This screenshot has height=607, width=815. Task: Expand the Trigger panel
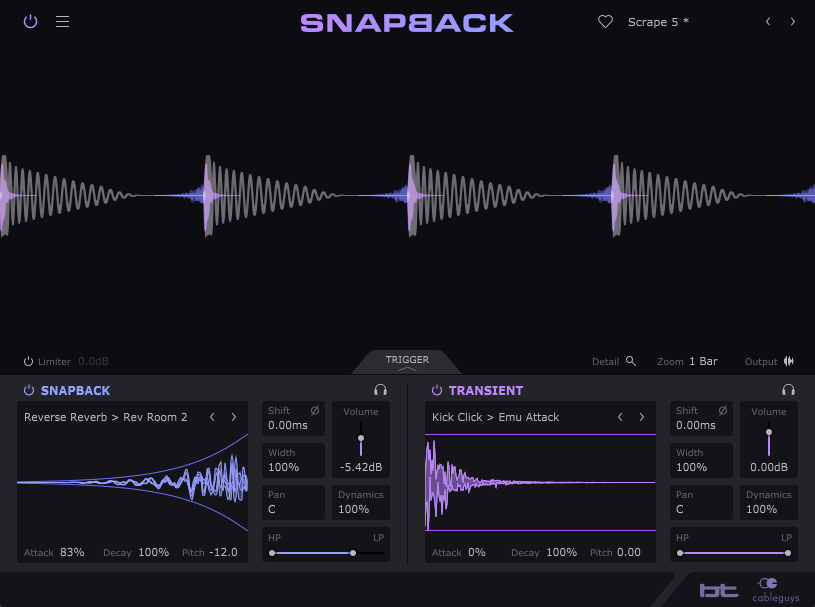click(x=407, y=362)
